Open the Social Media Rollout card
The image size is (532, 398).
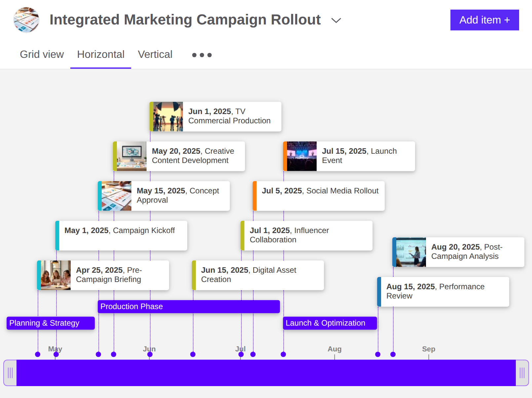318,196
